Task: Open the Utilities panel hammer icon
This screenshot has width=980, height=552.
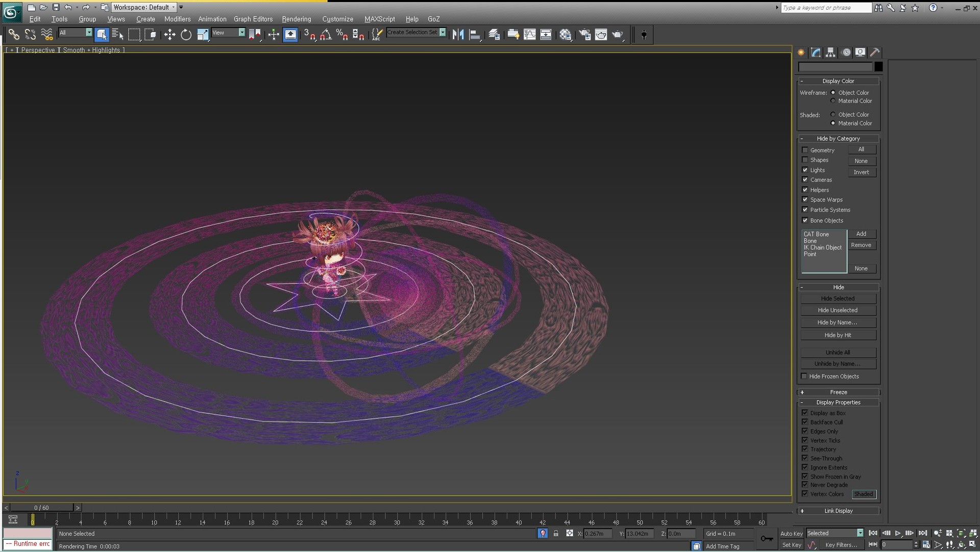Action: (x=875, y=52)
